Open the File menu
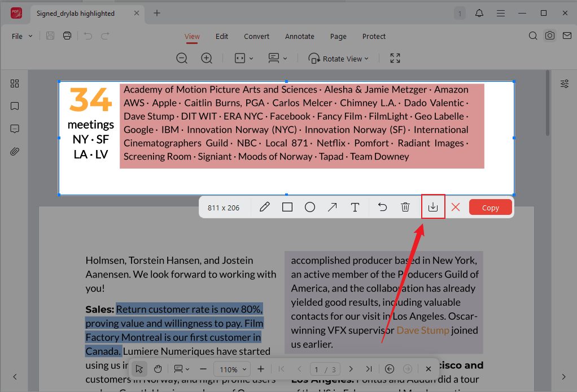The height and width of the screenshot is (392, 577). click(x=21, y=36)
